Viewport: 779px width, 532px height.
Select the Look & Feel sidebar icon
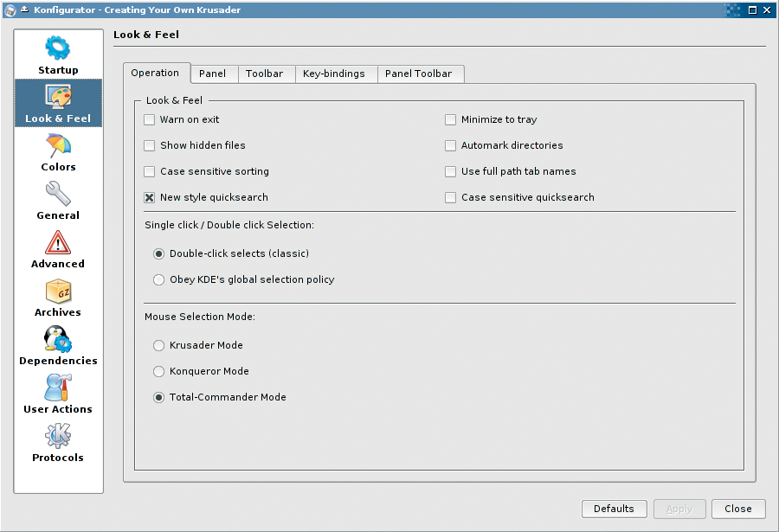58,103
